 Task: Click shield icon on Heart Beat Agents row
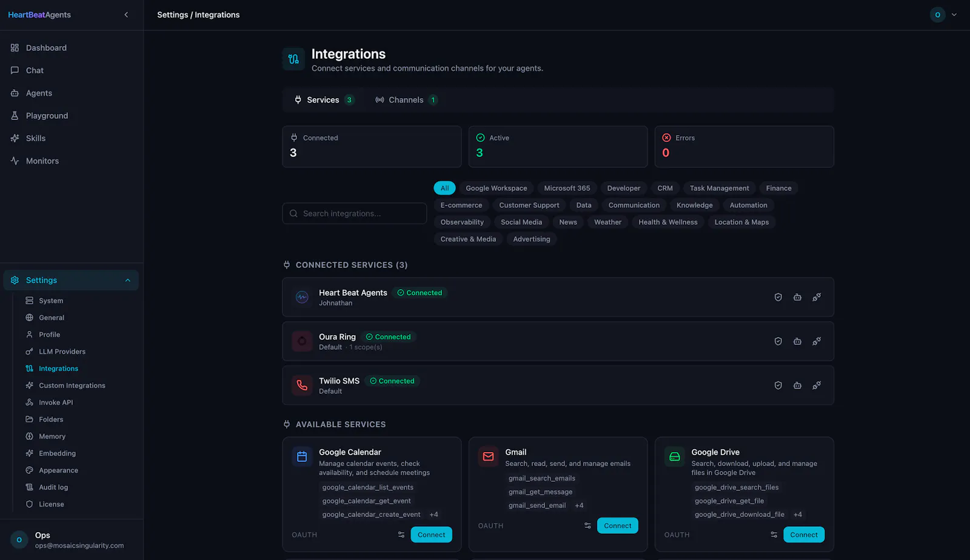(778, 297)
